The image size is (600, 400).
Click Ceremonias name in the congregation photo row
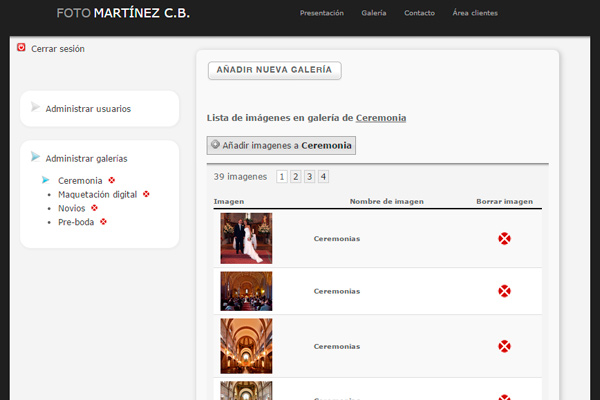(x=337, y=291)
